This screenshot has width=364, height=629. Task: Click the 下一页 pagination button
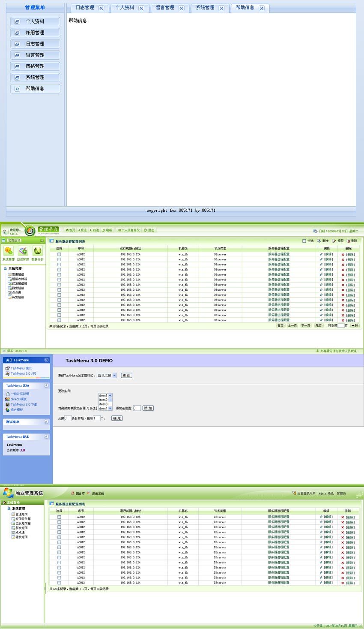306,326
